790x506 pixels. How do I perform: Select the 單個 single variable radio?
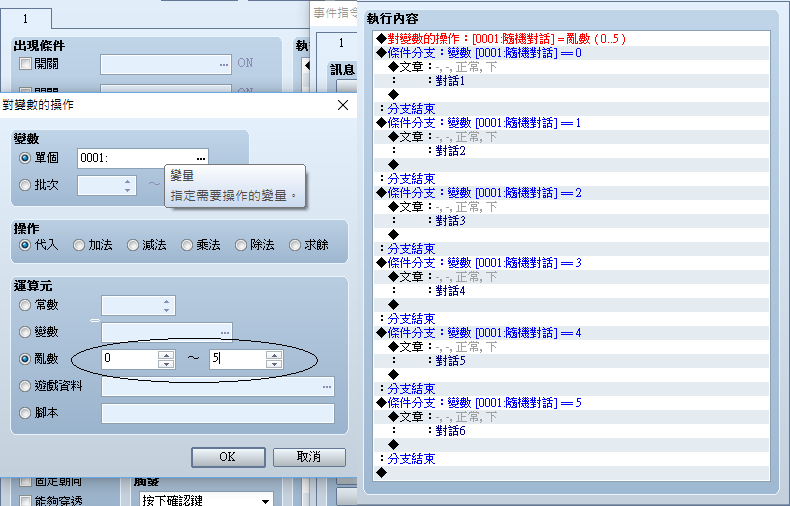25,158
